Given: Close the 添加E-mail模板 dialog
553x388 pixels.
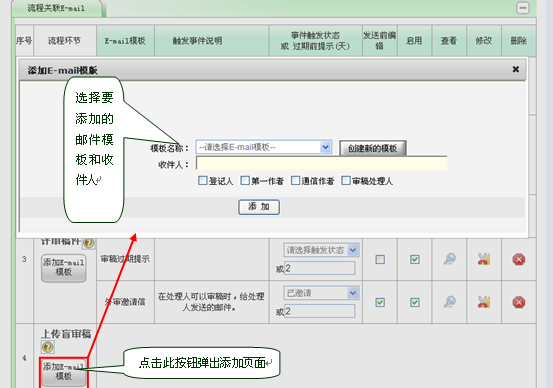Looking at the screenshot, I should tap(515, 69).
